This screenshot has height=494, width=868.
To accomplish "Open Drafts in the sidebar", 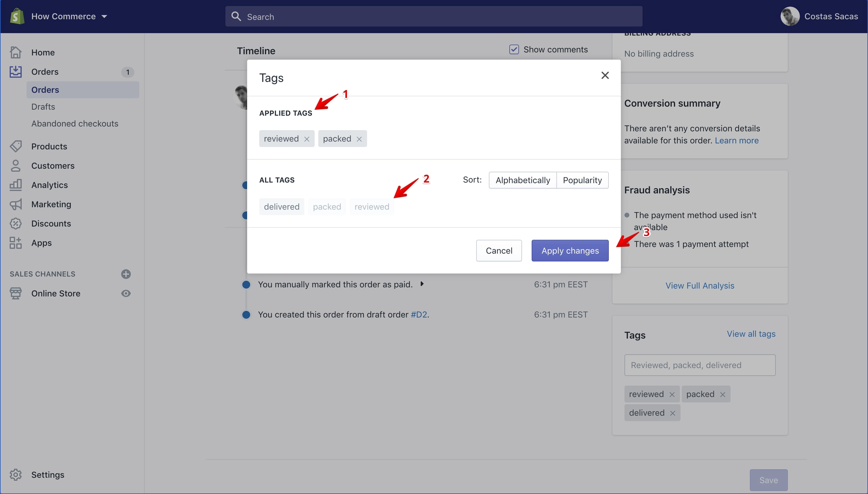I will click(43, 107).
